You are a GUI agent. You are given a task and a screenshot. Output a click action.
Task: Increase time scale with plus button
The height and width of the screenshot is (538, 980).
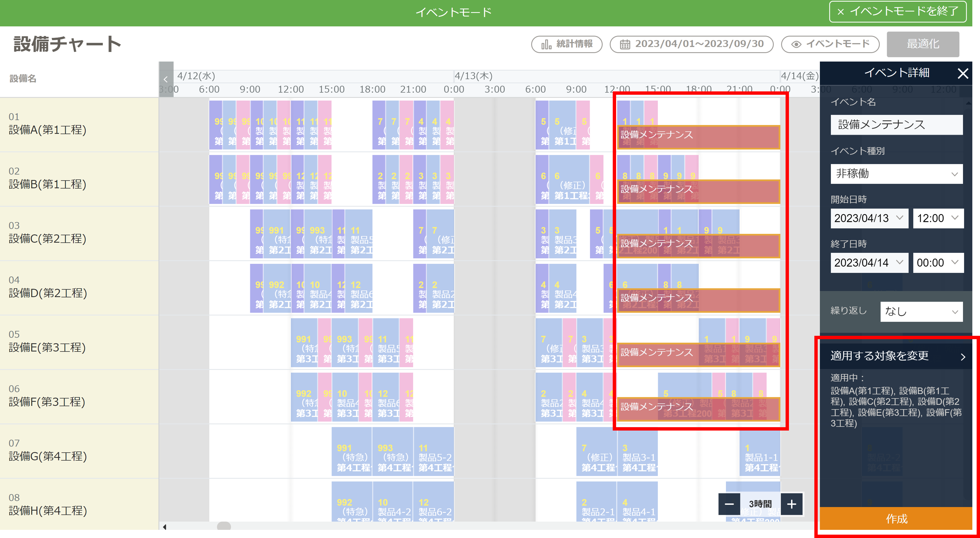pyautogui.click(x=792, y=504)
